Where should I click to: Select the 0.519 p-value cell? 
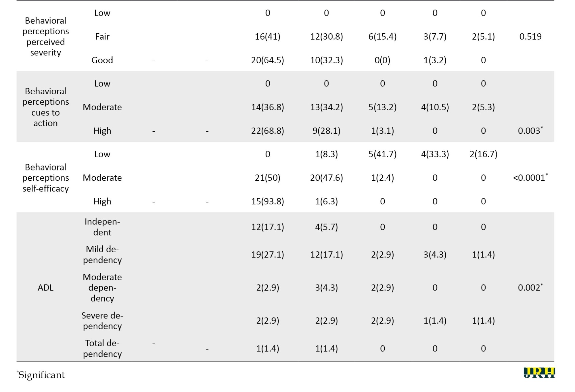[x=530, y=36]
